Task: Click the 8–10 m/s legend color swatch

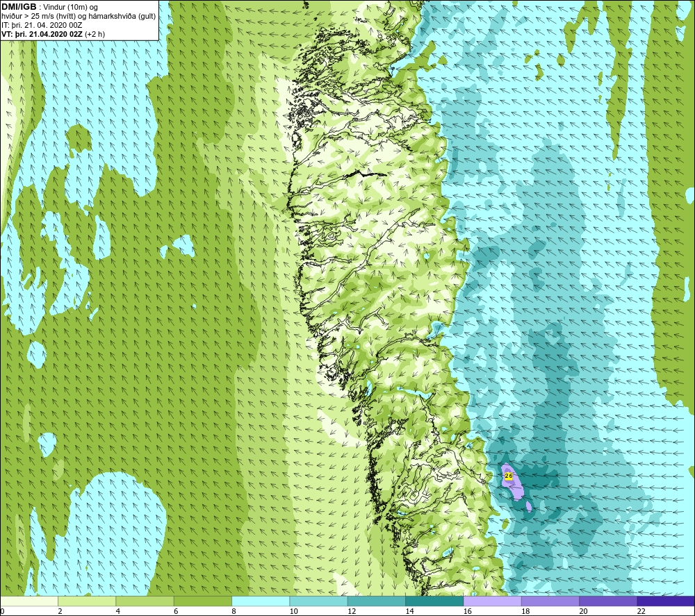Action: pos(261,601)
